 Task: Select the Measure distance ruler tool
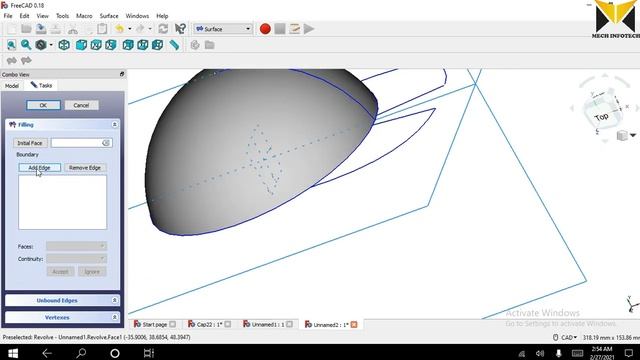pos(174,45)
